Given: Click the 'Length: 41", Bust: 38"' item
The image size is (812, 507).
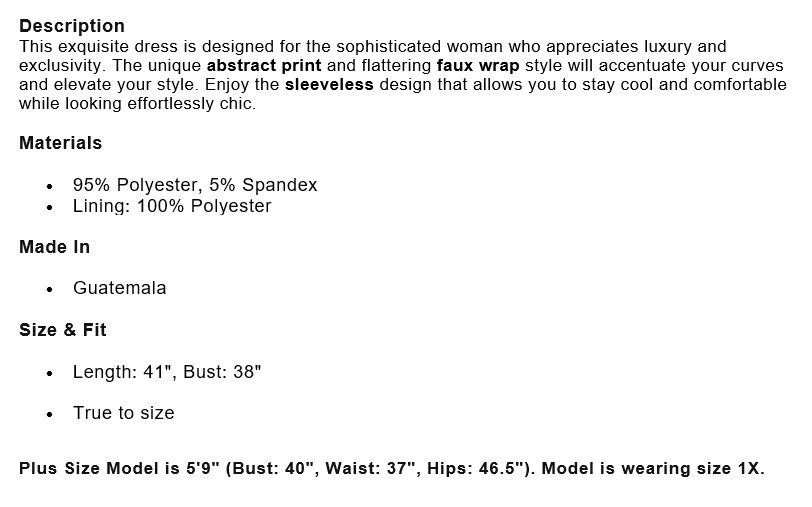Looking at the screenshot, I should pos(167,372).
